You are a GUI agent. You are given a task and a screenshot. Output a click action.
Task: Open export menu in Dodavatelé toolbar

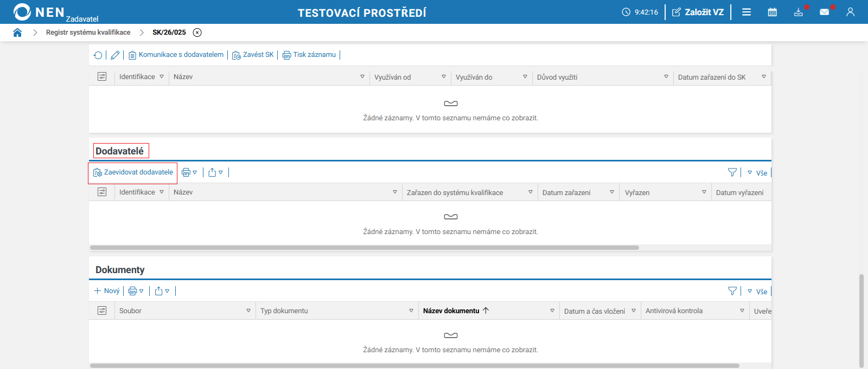(216, 172)
